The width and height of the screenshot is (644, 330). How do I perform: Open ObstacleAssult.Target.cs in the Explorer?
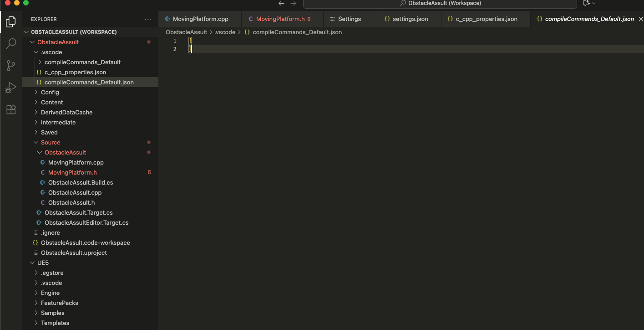pyautogui.click(x=90, y=212)
